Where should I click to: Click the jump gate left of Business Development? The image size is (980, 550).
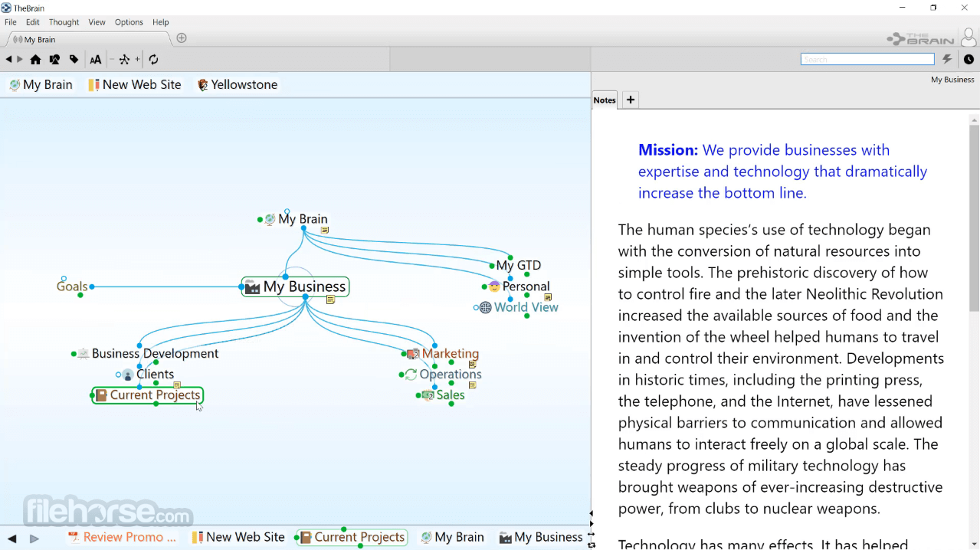click(x=74, y=354)
